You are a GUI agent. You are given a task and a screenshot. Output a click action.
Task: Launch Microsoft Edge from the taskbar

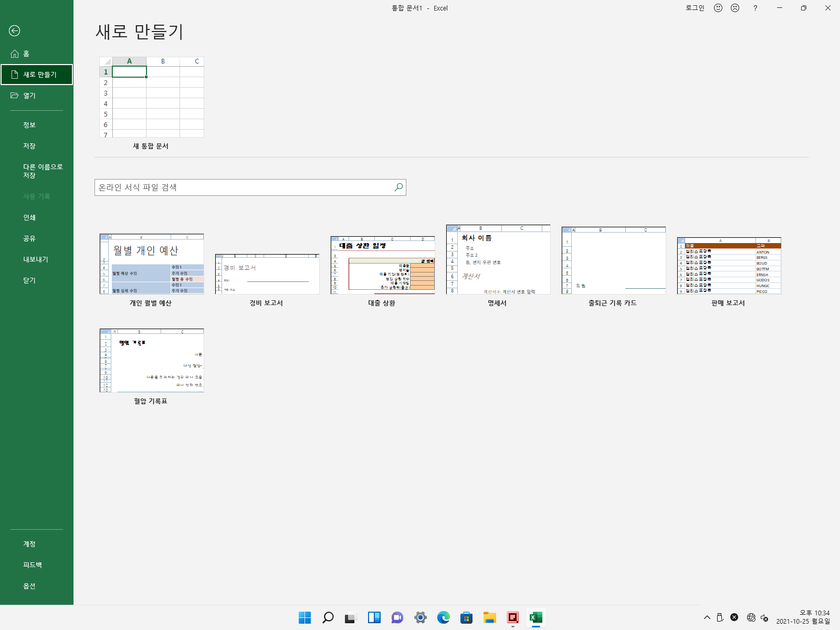(x=444, y=617)
